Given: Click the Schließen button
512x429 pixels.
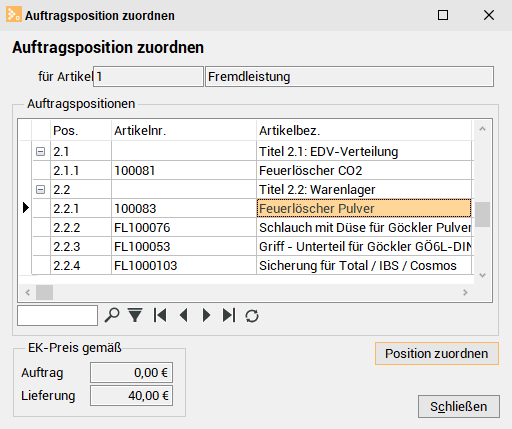Looking at the screenshot, I should click(x=459, y=406).
